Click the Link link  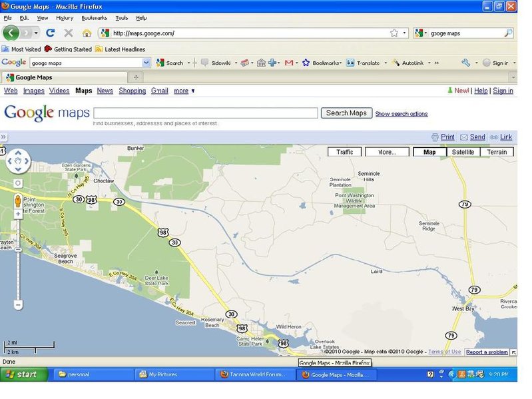coord(501,137)
